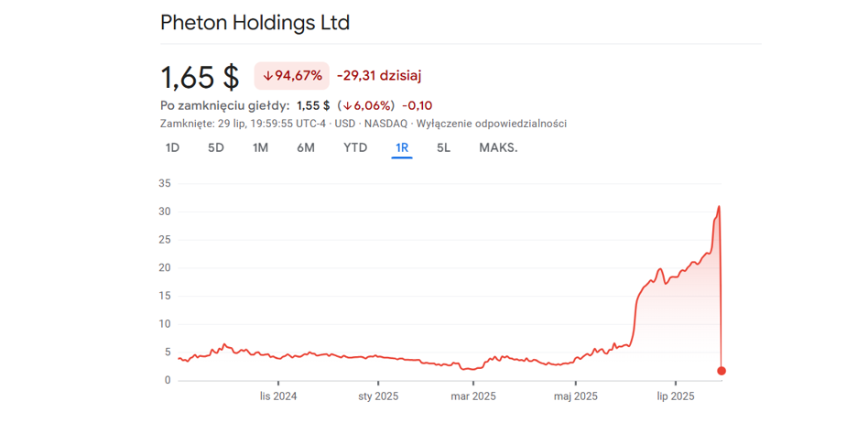The height and width of the screenshot is (423, 868).
Task: Click the lip 2025 axis label
Action: coord(676,396)
